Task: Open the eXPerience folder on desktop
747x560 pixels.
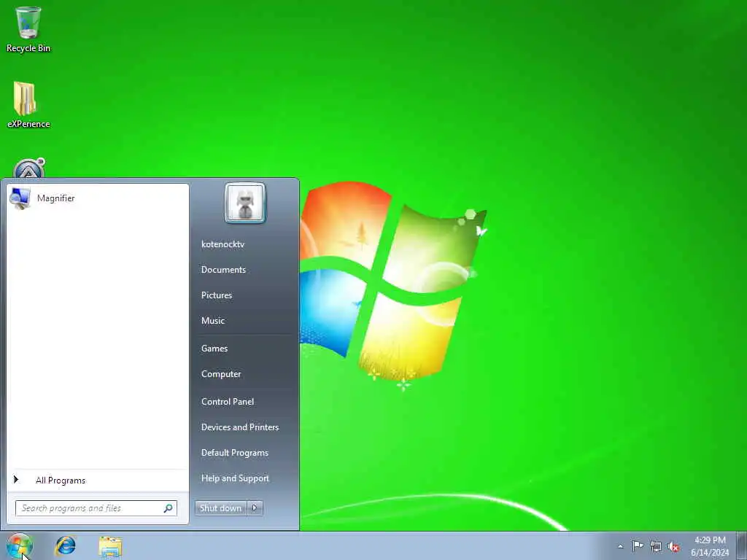Action: point(28,105)
